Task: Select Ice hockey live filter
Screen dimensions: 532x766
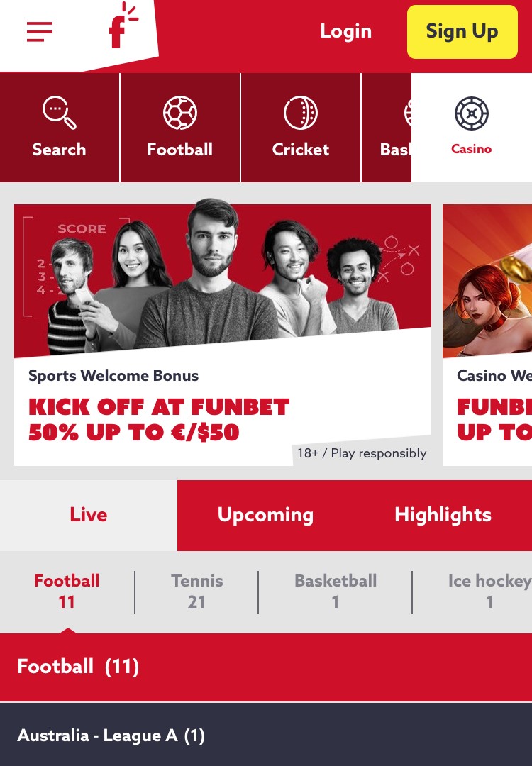Action: click(x=489, y=591)
